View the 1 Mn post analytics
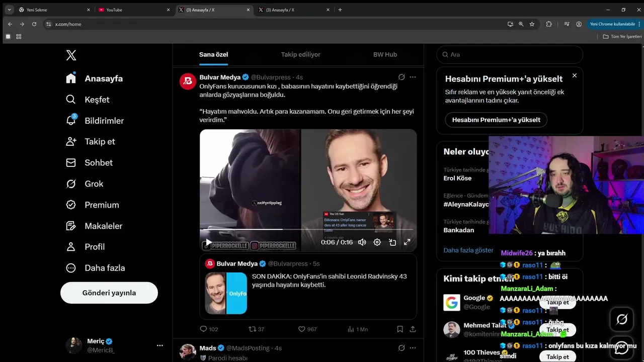The image size is (644, 362). click(x=358, y=329)
